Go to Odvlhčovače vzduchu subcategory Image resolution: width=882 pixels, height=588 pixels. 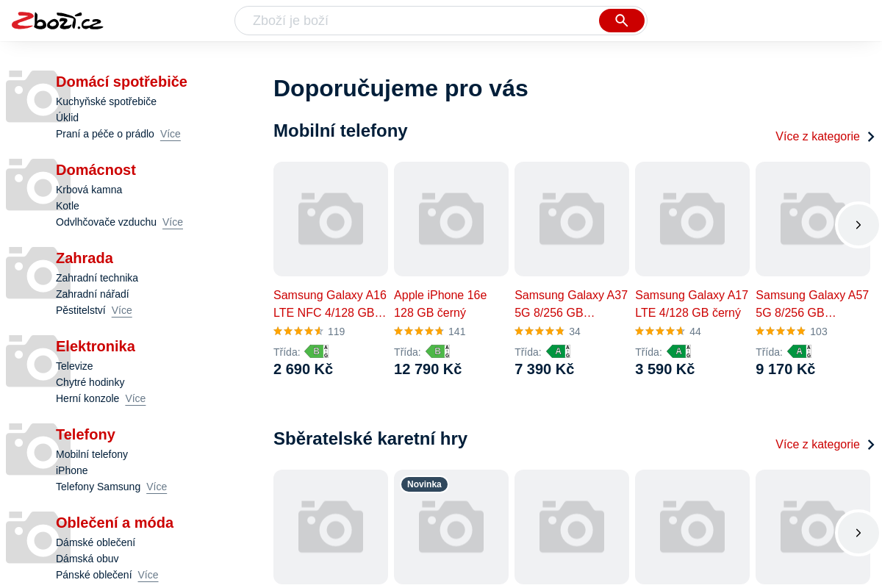(106, 222)
